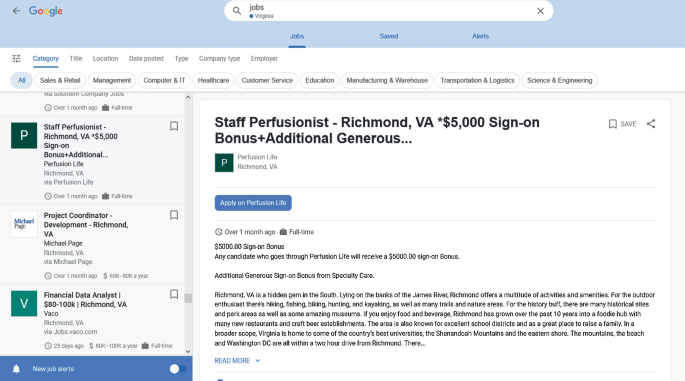Click the SAVE bookmark in job details
Viewport: 685px width, 381px height.
pyautogui.click(x=622, y=124)
